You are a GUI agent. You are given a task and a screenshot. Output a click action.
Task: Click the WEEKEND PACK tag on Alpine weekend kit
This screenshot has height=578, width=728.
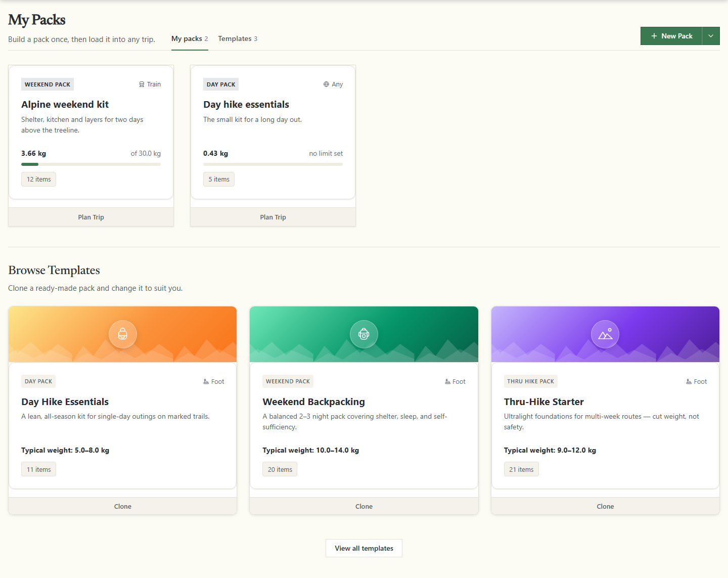pyautogui.click(x=48, y=84)
